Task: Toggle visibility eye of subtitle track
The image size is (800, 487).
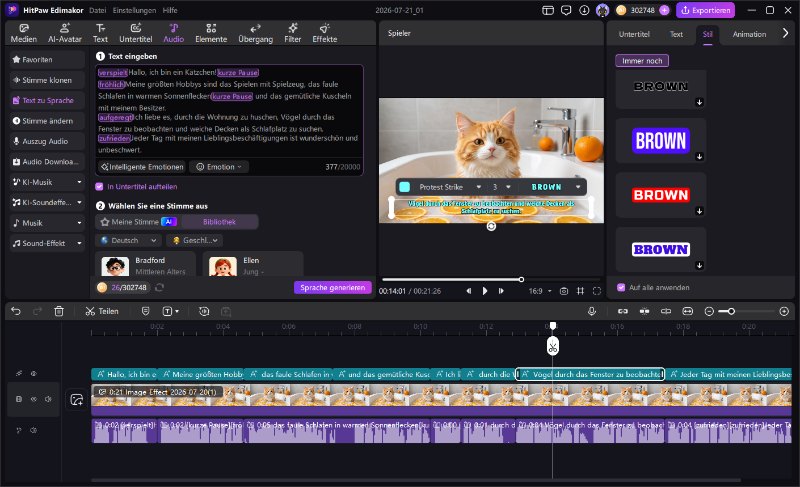Action: [34, 374]
